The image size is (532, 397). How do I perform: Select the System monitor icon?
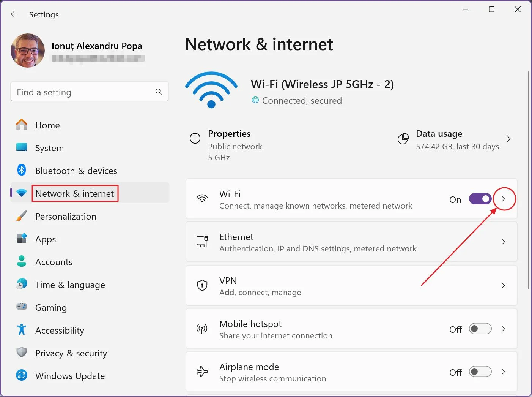click(22, 147)
